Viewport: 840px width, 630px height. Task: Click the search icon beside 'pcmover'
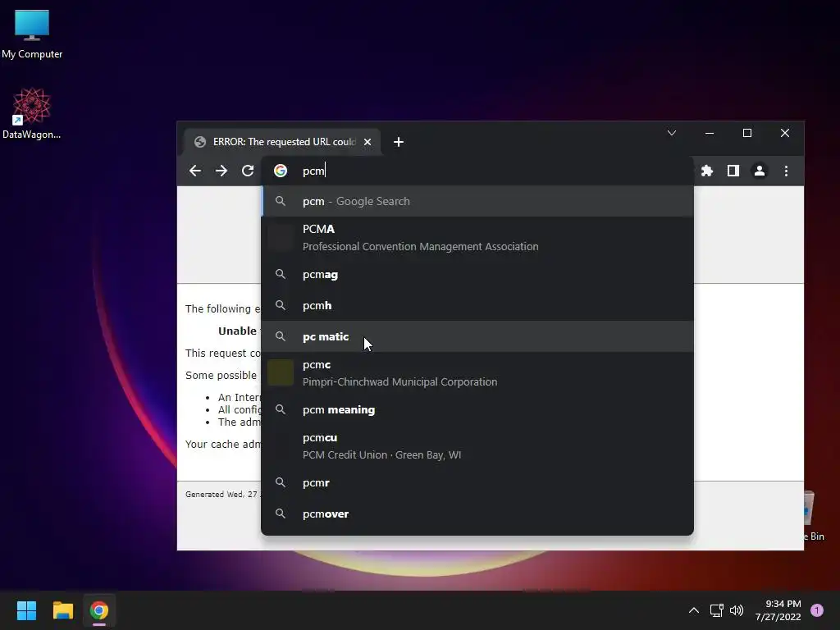point(281,514)
